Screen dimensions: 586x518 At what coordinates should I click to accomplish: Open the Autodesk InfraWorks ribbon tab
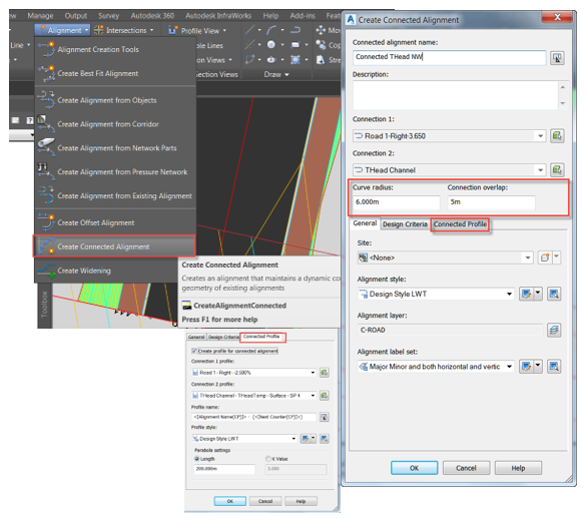pos(218,16)
